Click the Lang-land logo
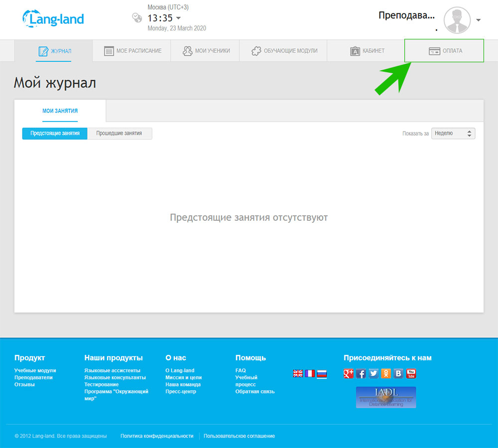This screenshot has width=498, height=448. click(53, 19)
